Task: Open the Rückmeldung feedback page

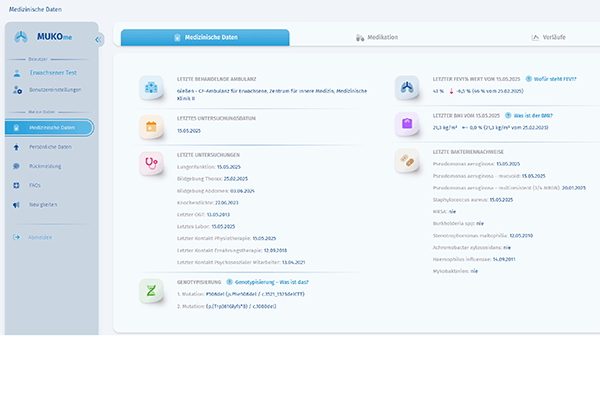Action: 46,166
